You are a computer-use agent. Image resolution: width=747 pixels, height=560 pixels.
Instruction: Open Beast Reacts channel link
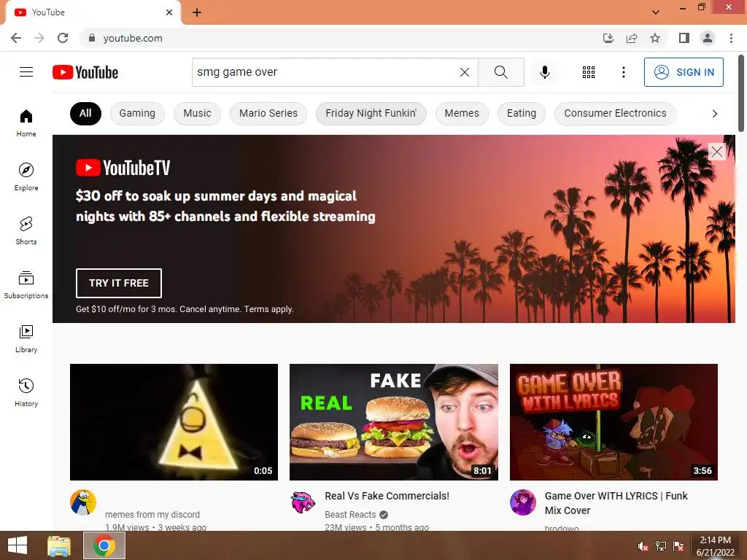350,514
